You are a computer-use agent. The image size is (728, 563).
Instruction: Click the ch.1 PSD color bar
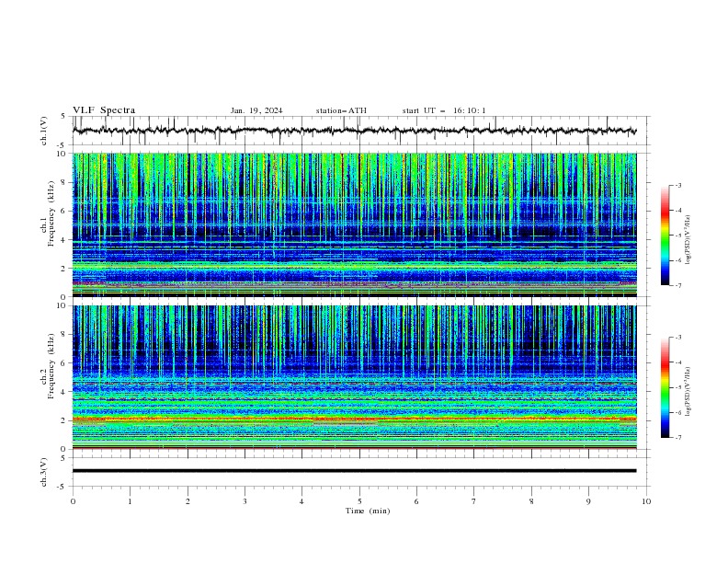(665, 236)
